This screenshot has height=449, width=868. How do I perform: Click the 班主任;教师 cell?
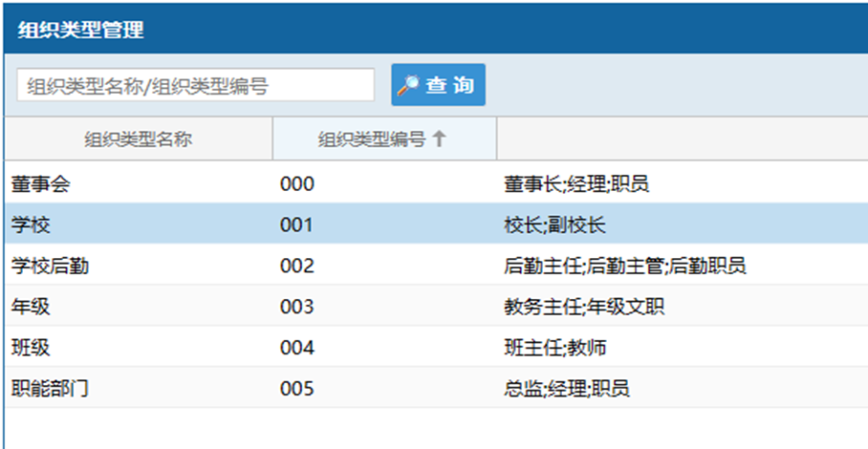[555, 348]
